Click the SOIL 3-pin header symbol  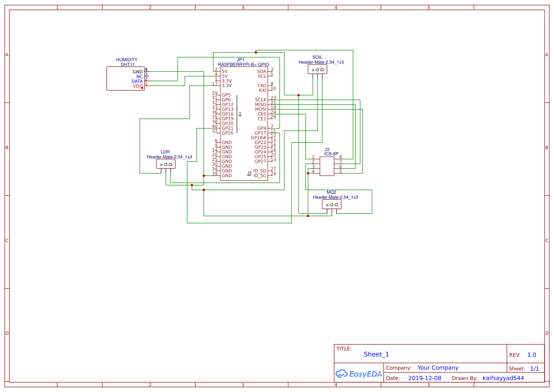(x=317, y=69)
